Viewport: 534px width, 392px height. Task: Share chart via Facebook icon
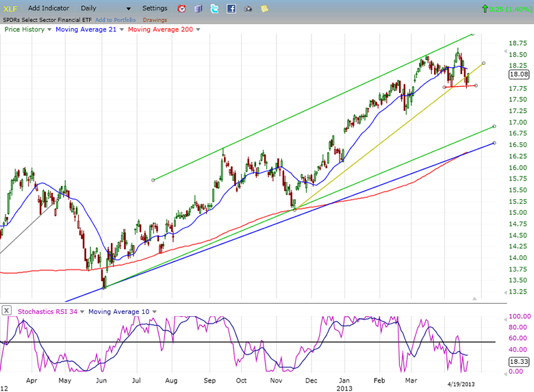point(231,8)
